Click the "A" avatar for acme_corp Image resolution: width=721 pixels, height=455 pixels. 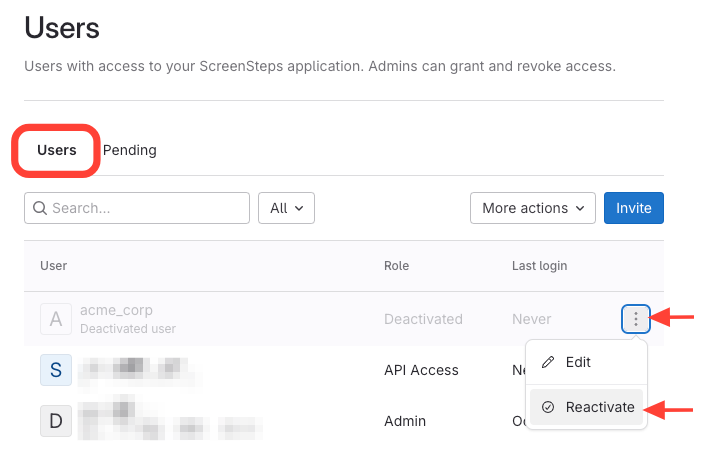[x=56, y=319]
